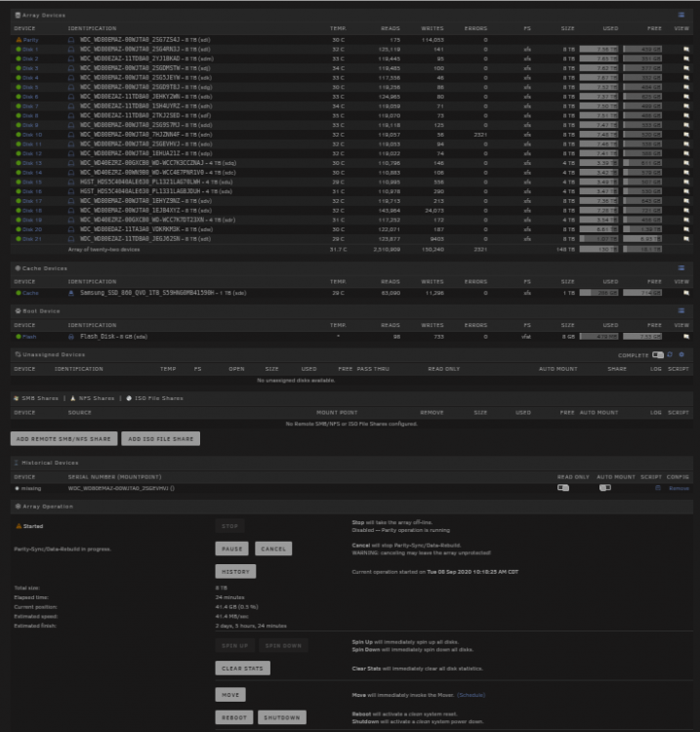Viewport: 700px width, 732px height.
Task: Click the Parity warning status triangle
Action: tap(19, 40)
